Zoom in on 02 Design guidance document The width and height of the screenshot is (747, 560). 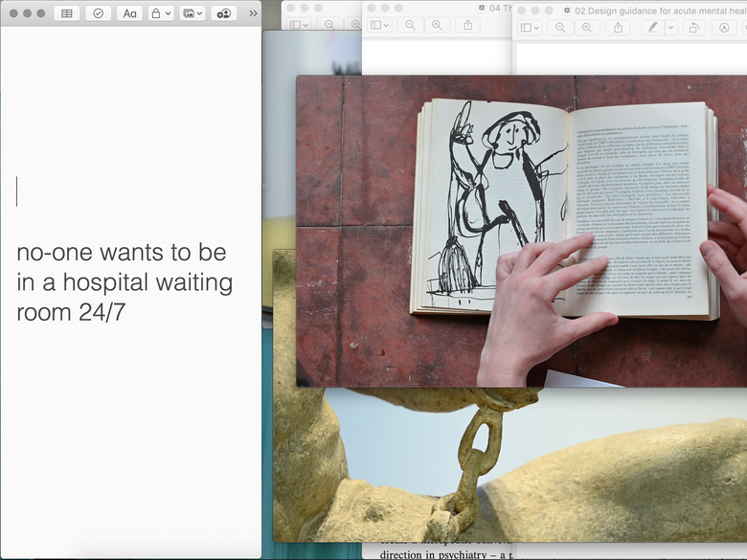(x=587, y=28)
